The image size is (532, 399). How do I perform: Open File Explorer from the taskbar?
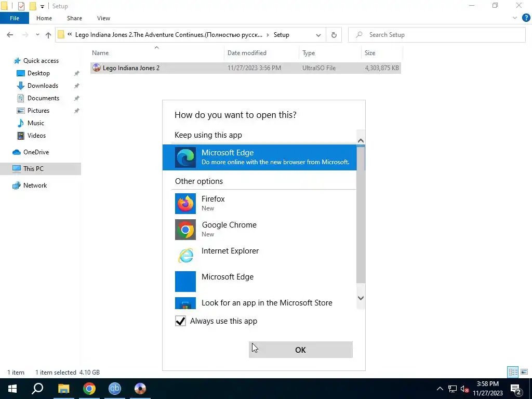[63, 389]
